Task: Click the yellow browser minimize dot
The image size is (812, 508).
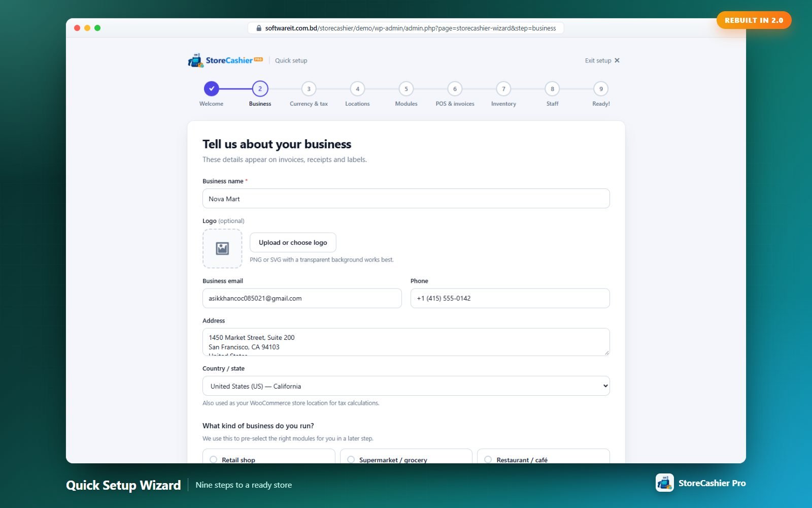Action: 87,28
